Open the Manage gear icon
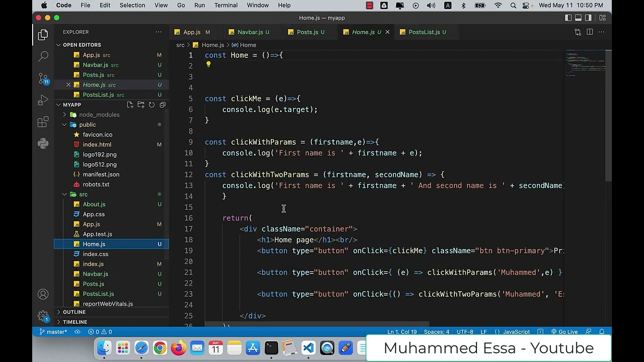This screenshot has width=644, height=362. [x=43, y=316]
